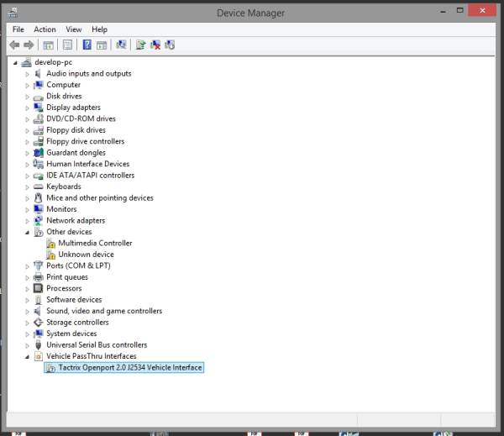Expand Audio inputs and outputs
Viewport: 504px width, 436px height.
(x=27, y=74)
